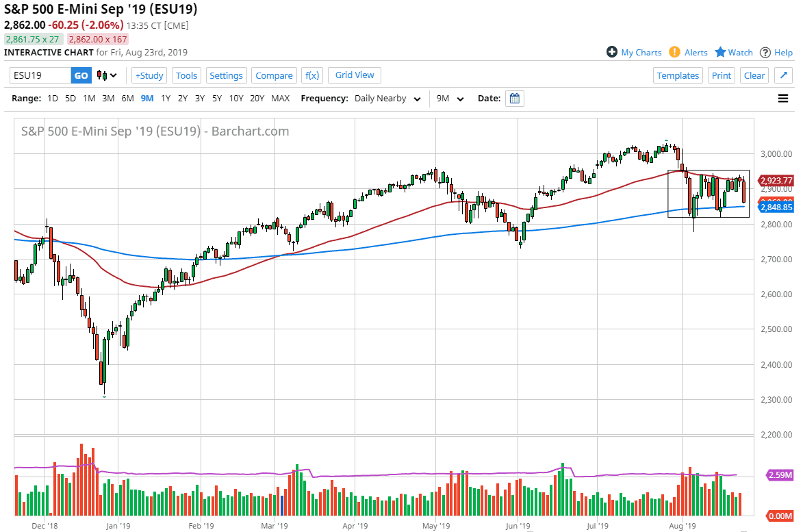Open the 9M period dropdown
Viewport: 803px width, 532px height.
[448, 99]
